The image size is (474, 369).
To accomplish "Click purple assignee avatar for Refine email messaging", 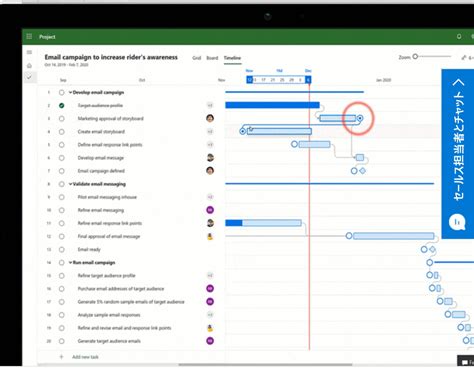I will point(210,210).
